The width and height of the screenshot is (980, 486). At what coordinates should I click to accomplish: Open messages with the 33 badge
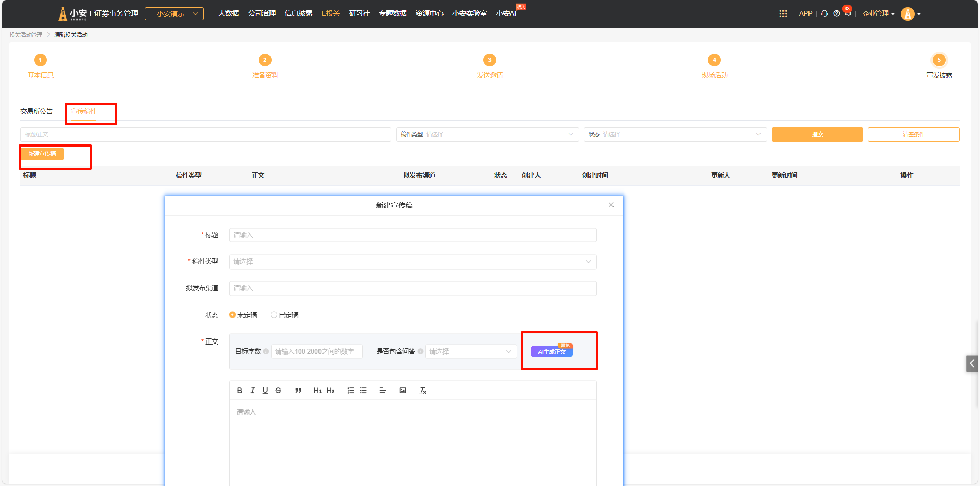coord(847,14)
